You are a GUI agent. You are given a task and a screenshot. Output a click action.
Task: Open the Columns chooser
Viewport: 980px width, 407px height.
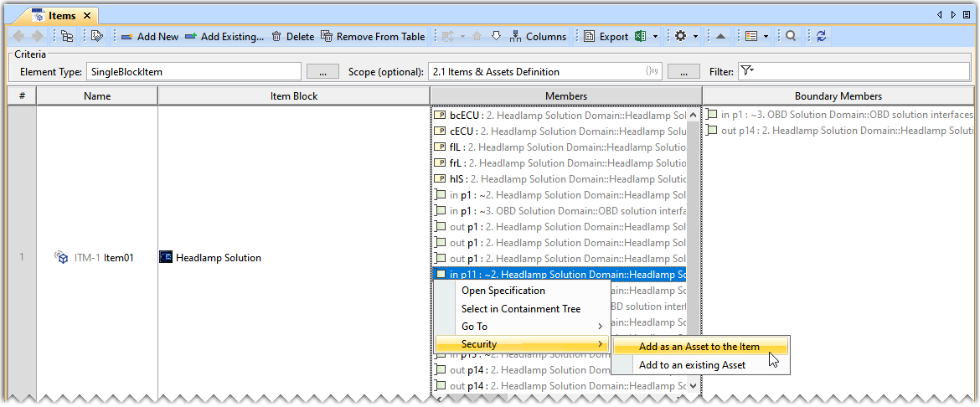pyautogui.click(x=538, y=36)
